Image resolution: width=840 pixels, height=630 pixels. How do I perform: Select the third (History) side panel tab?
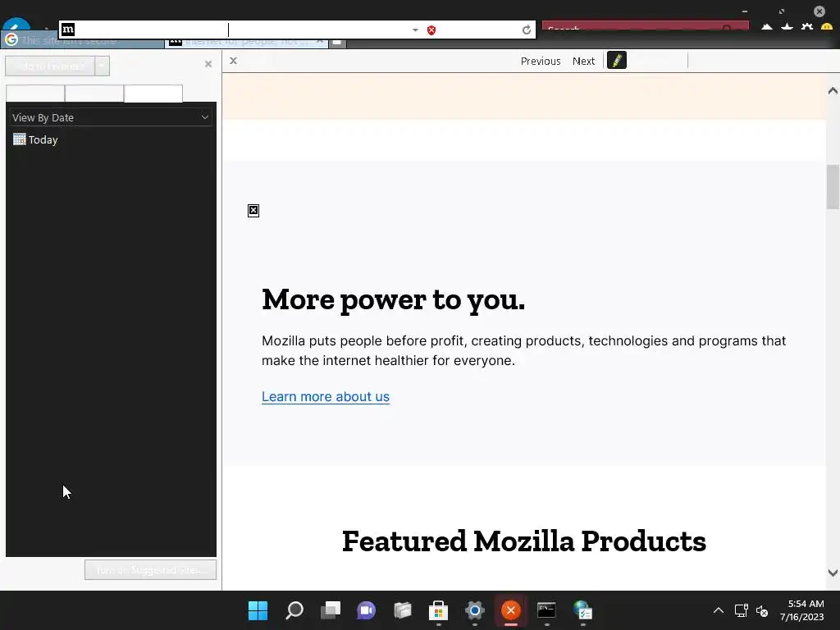153,94
